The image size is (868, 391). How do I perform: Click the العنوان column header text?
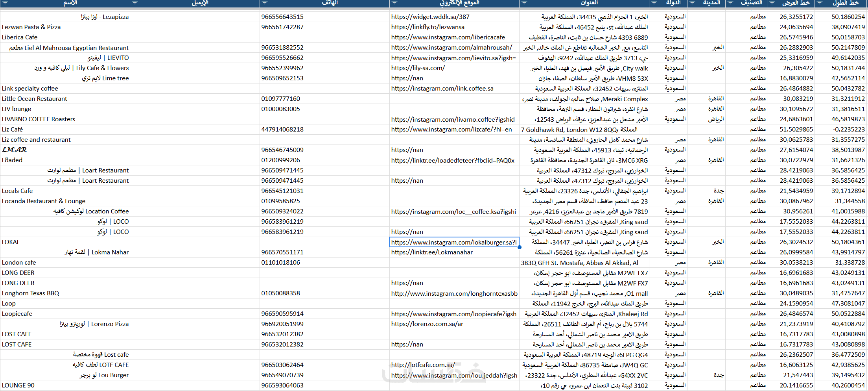tap(589, 3)
